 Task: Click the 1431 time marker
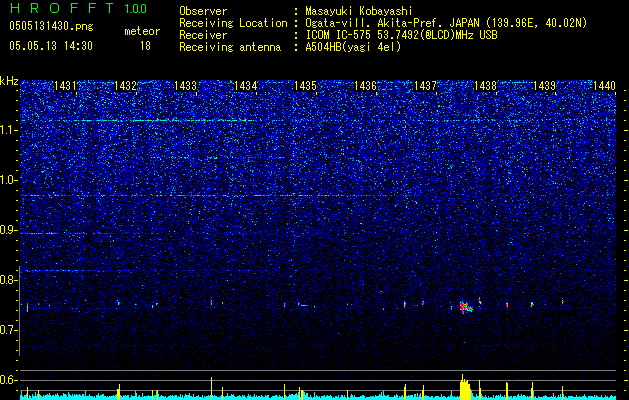(x=65, y=86)
